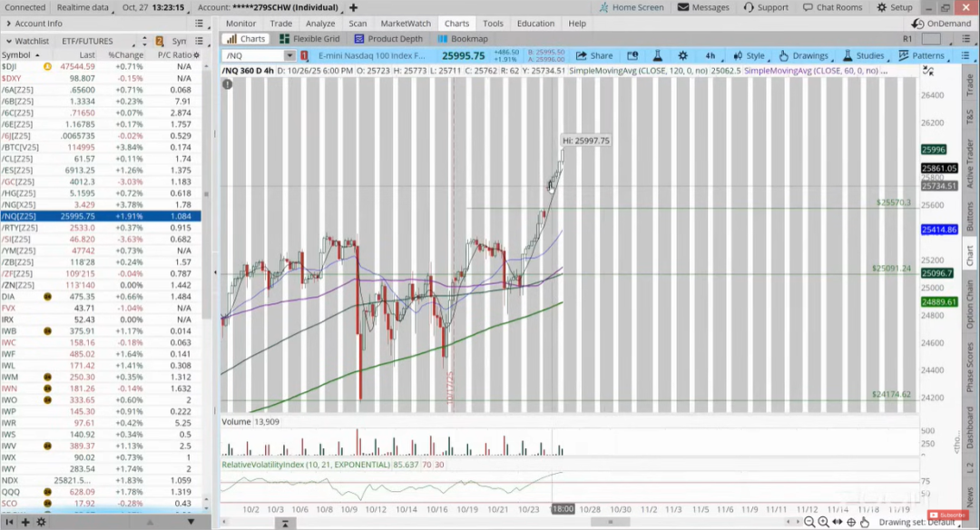This screenshot has height=530, width=980.
Task: Sort watchlist by Symbol column
Action: [16, 55]
